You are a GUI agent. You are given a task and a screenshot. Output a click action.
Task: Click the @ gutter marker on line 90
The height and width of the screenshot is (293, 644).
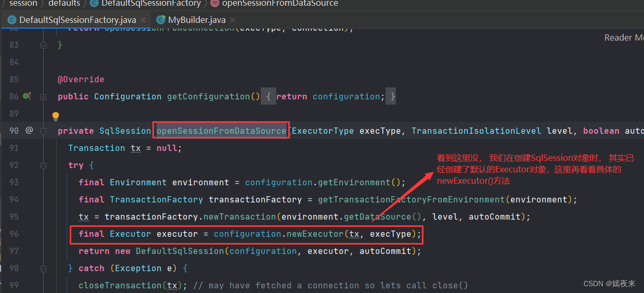29,131
